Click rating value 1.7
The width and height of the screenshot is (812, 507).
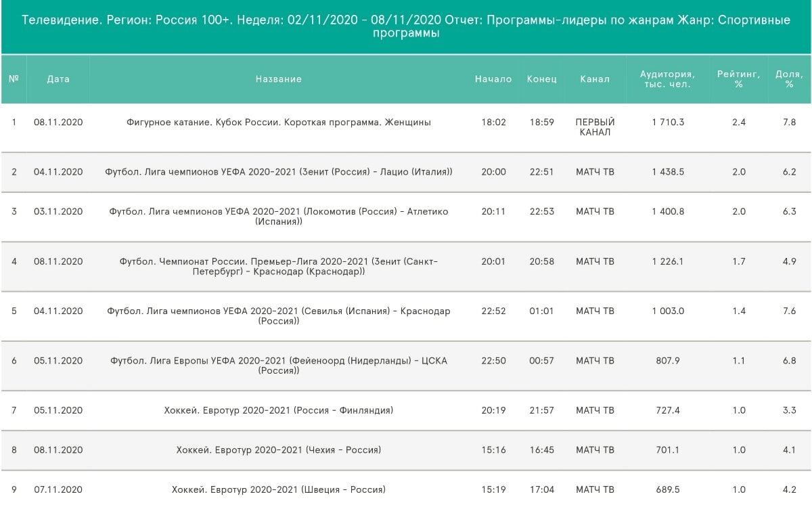coord(739,261)
